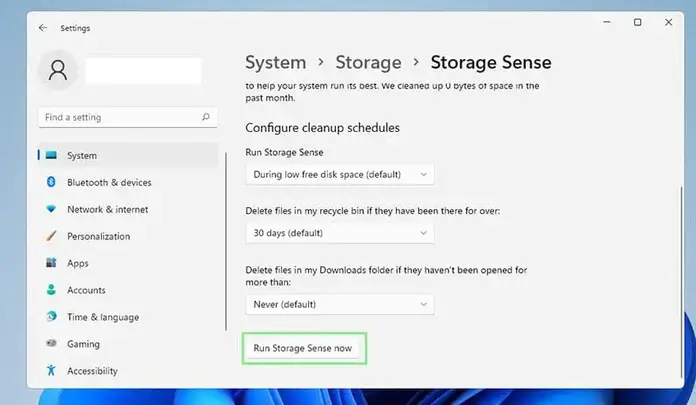Viewport: 696px width, 405px height.
Task: Click the Accounts person icon
Action: point(51,290)
